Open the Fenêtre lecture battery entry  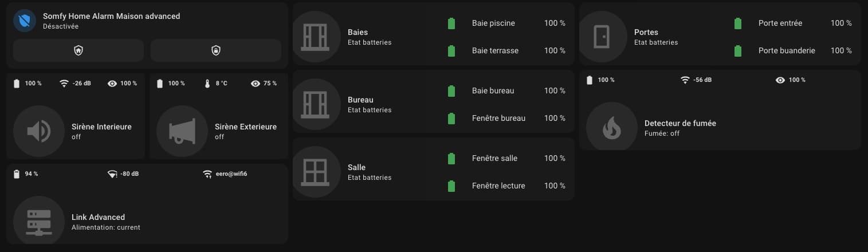click(x=505, y=186)
